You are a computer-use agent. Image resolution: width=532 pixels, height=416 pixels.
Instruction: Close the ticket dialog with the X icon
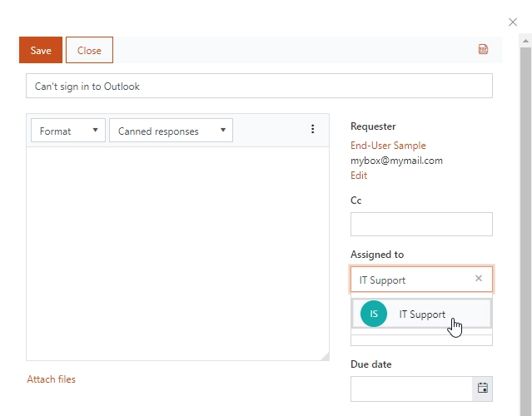(513, 22)
